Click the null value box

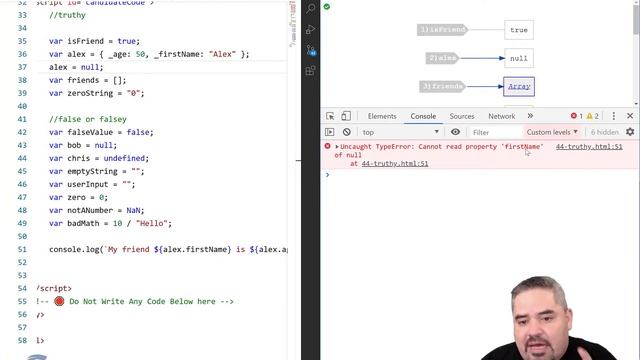click(x=519, y=58)
